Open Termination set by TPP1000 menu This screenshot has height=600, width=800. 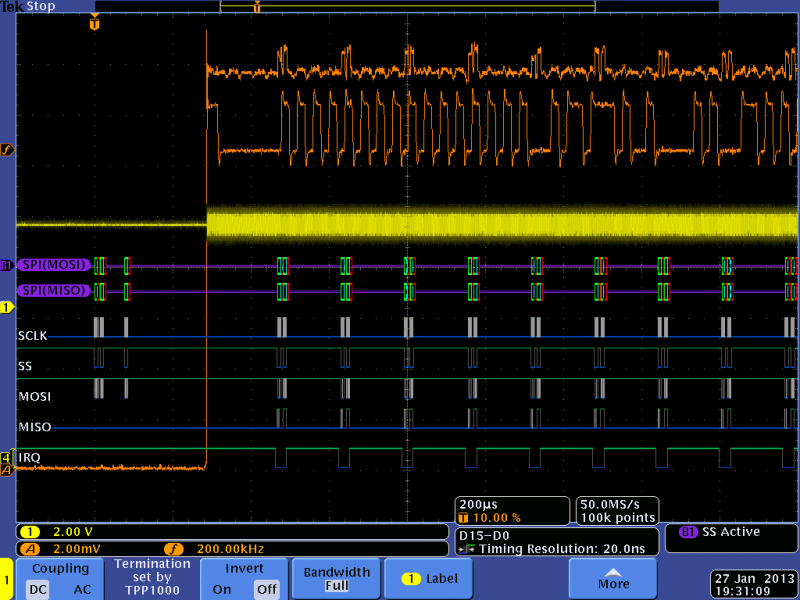(x=152, y=577)
